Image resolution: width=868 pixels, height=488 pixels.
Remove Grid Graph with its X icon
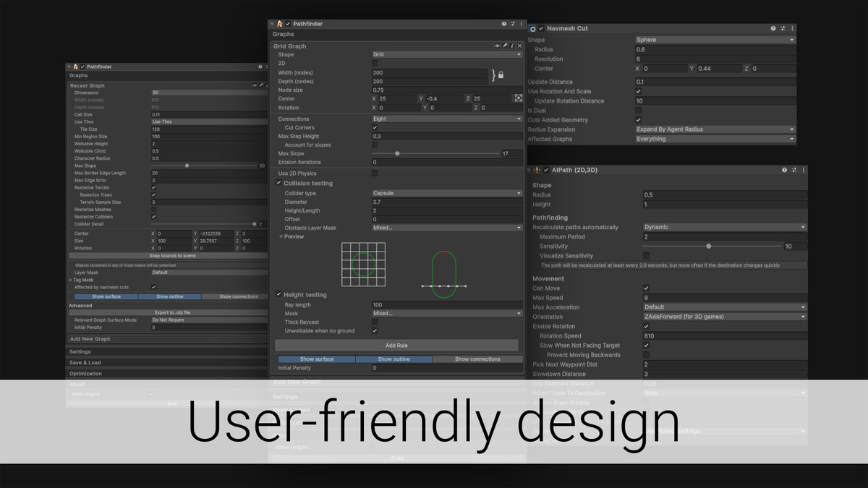click(519, 46)
